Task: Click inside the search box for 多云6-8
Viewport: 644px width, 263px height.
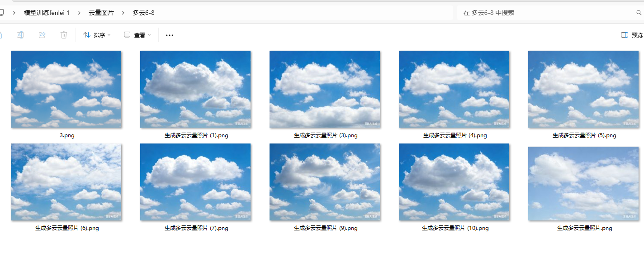Action: click(520, 13)
